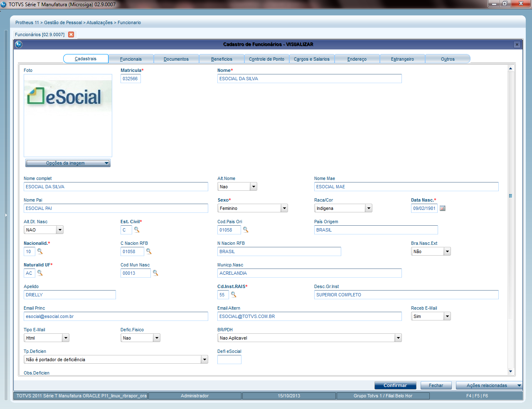Click the Administrador status bar entry
The height and width of the screenshot is (409, 532).
tap(195, 396)
